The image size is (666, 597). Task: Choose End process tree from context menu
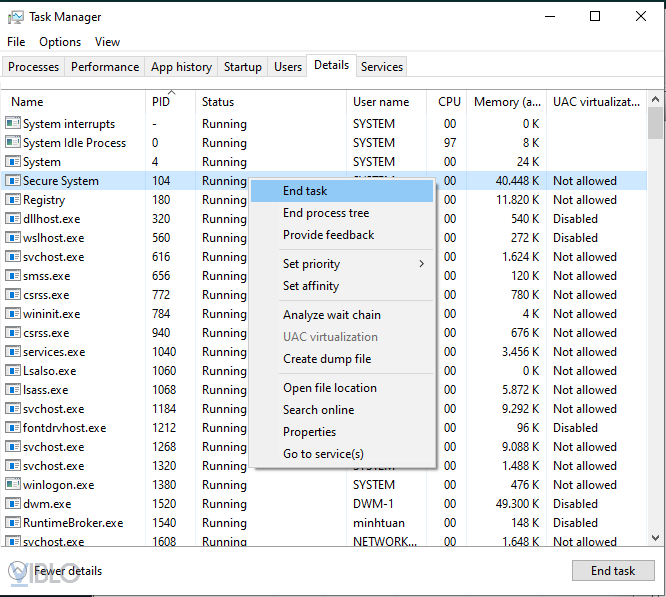326,213
